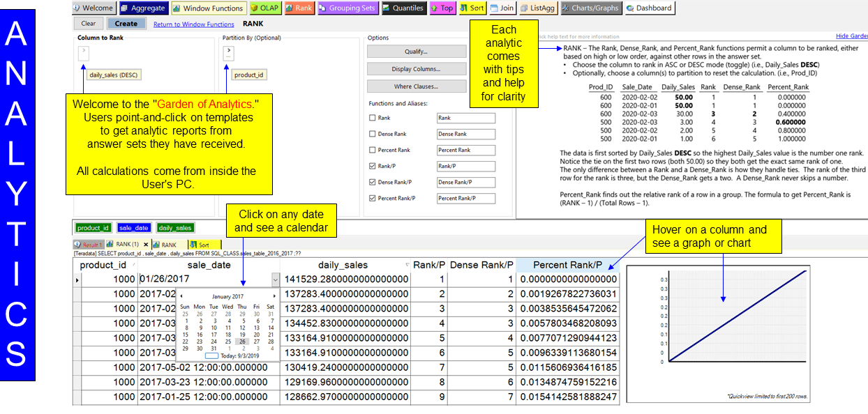Screen dimensions: 868x414
Task: Click the Dense Rank/P alias text field
Action: pos(465,183)
